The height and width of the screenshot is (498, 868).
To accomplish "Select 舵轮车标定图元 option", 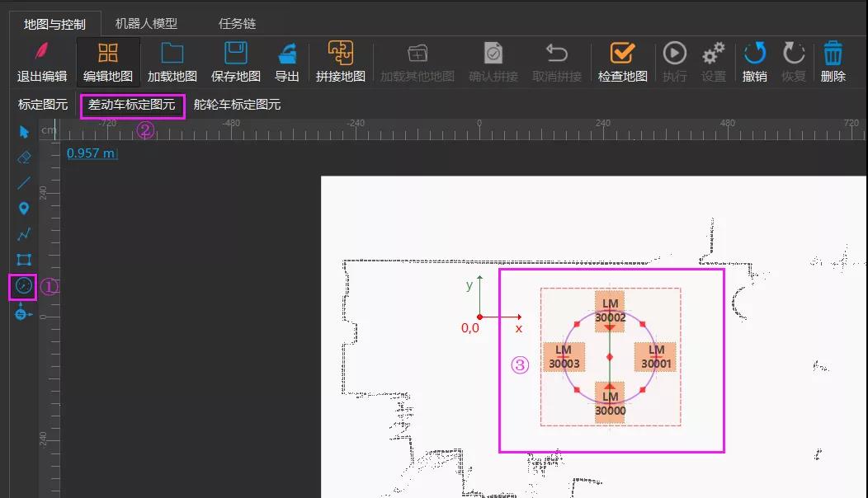I will tap(237, 105).
